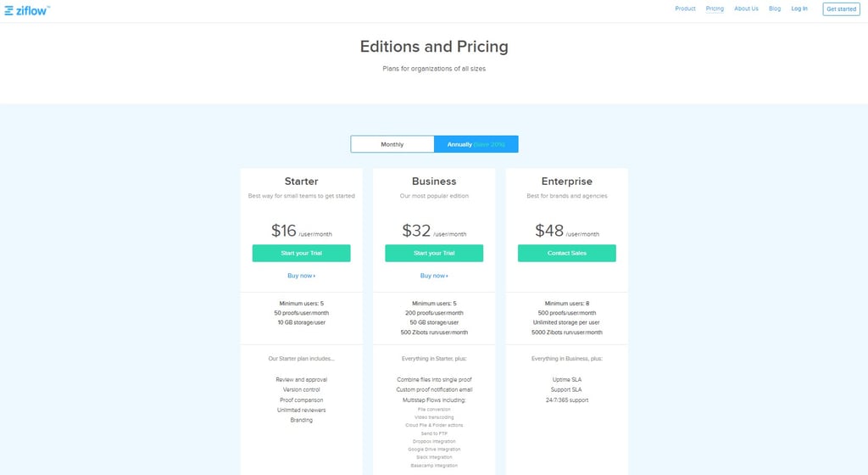Click the $48 Enterprise price
868x475 pixels.
tap(549, 230)
